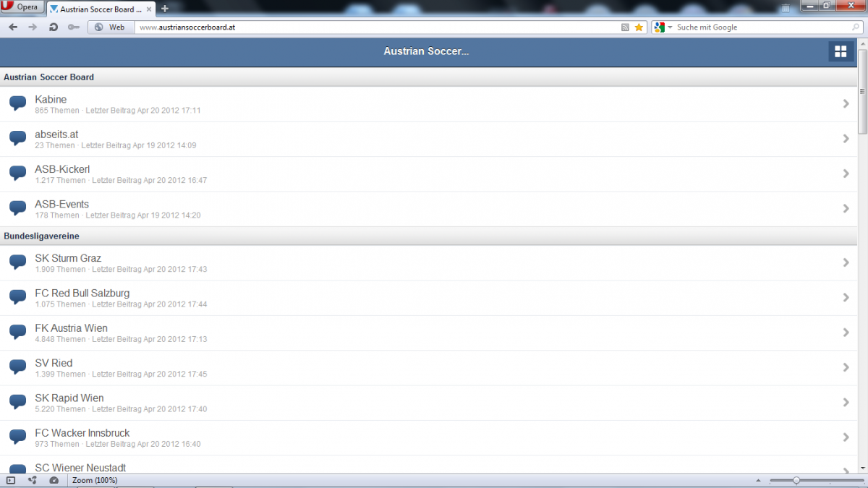Click the chevron on the ASB-Kickerl row
This screenshot has height=488, width=868.
tap(846, 174)
